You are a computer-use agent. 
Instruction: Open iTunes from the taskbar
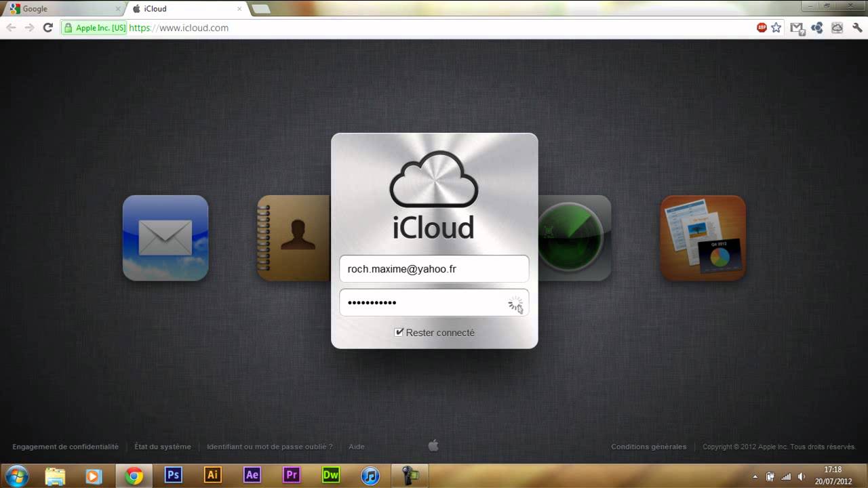(370, 475)
